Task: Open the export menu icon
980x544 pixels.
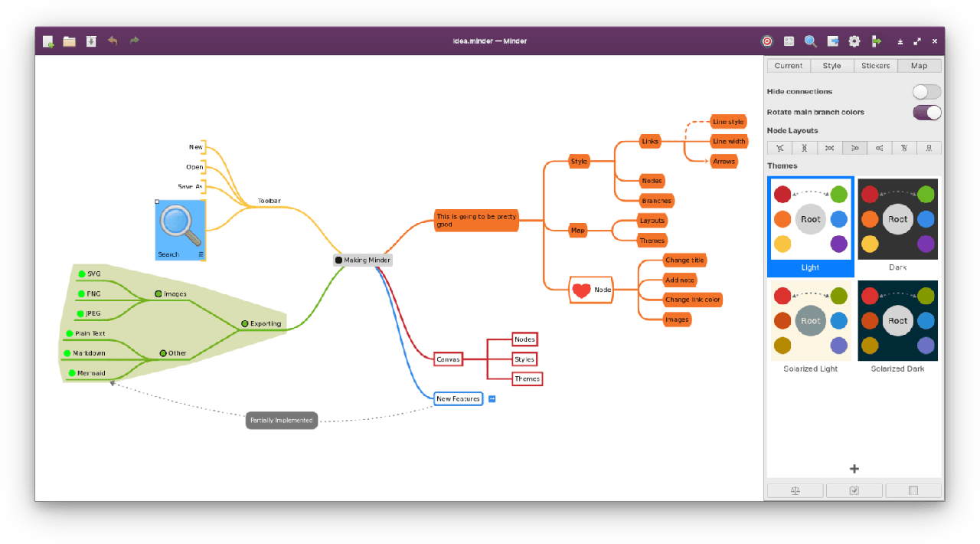Action: click(832, 41)
